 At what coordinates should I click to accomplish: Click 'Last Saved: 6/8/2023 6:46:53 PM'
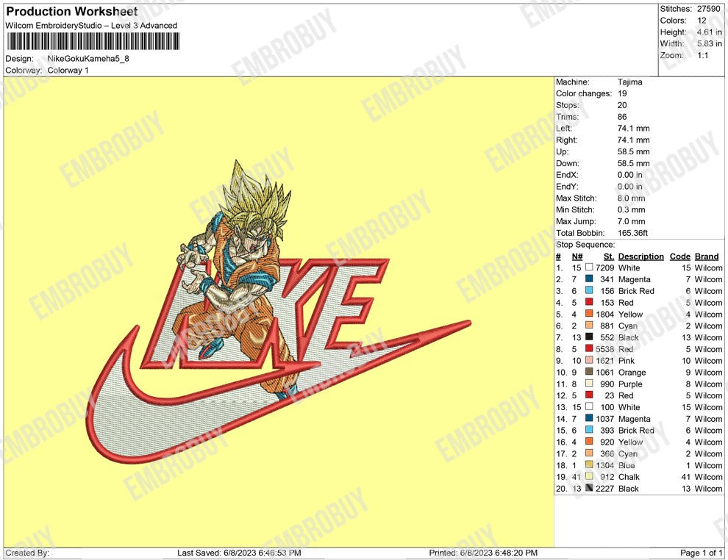point(239,553)
